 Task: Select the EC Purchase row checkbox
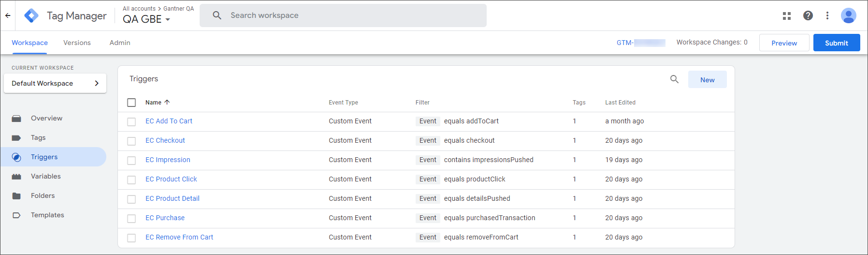tap(131, 218)
